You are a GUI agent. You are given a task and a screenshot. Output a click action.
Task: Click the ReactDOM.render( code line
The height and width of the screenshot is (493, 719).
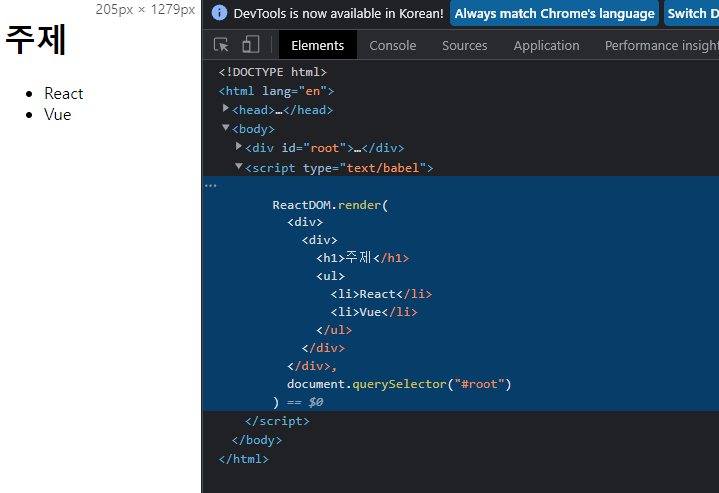pyautogui.click(x=330, y=205)
